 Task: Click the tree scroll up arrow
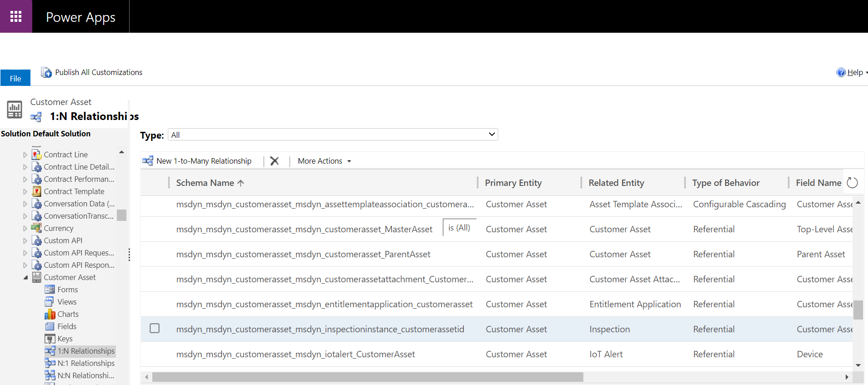[x=121, y=152]
